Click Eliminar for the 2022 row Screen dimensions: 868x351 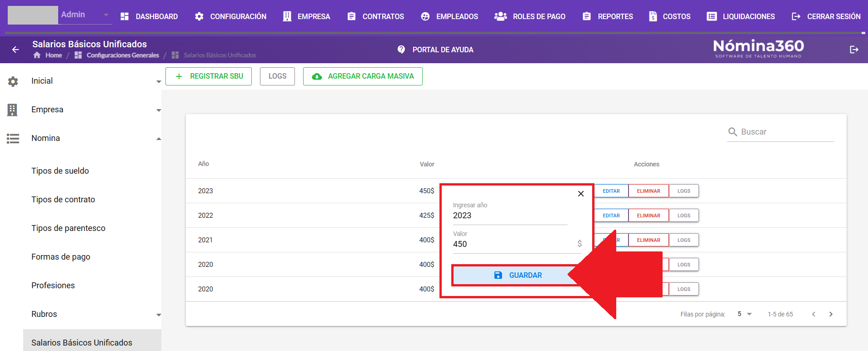point(649,216)
